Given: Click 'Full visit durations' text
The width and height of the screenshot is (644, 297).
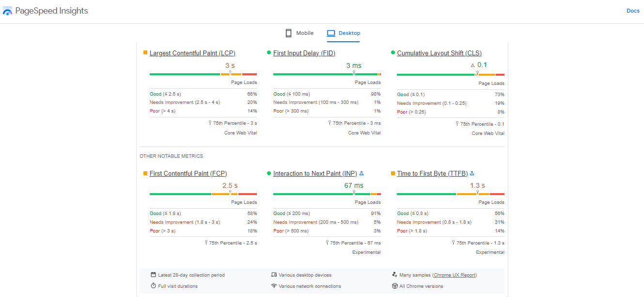Looking at the screenshot, I should coord(178,286).
